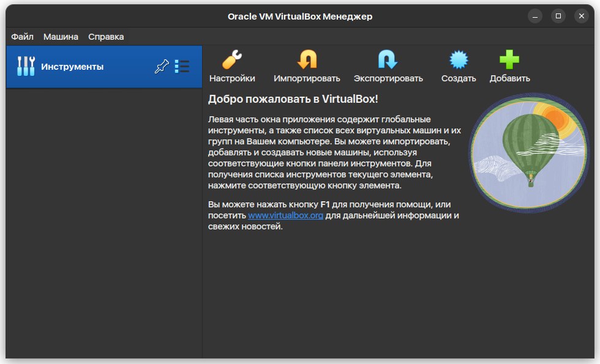Select the Инструменты item in the sidebar

(104, 67)
